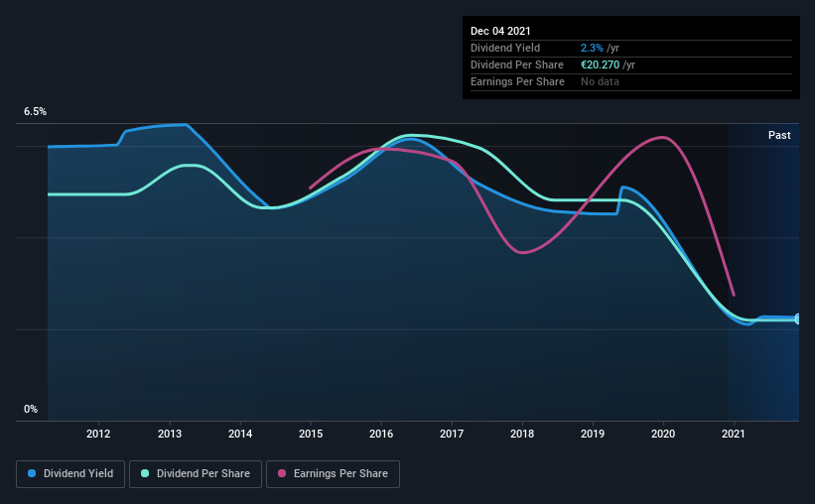The image size is (815, 504).
Task: Select the chart endpoint marker at Dec 2021
Action: tap(798, 319)
